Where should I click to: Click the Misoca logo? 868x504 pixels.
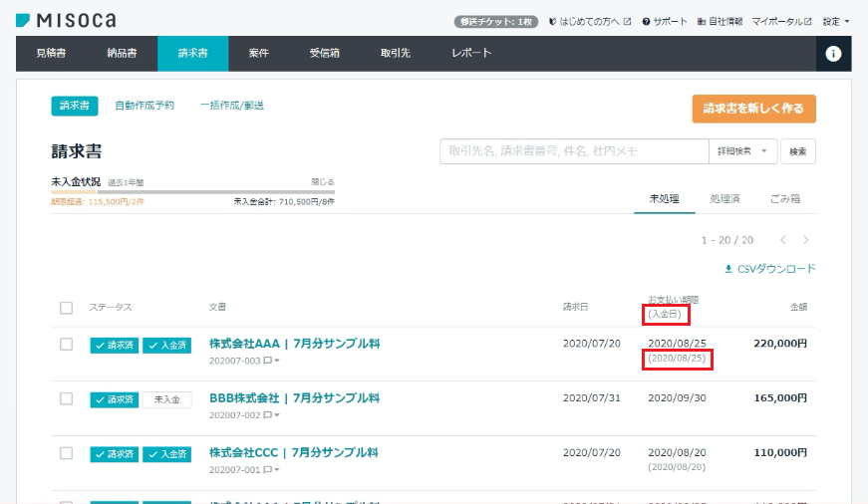pos(66,21)
